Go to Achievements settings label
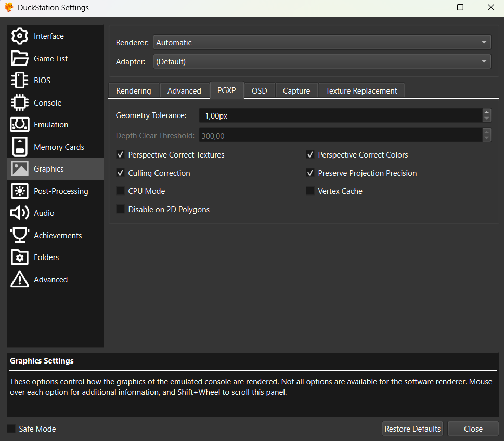This screenshot has width=504, height=441. pos(58,235)
